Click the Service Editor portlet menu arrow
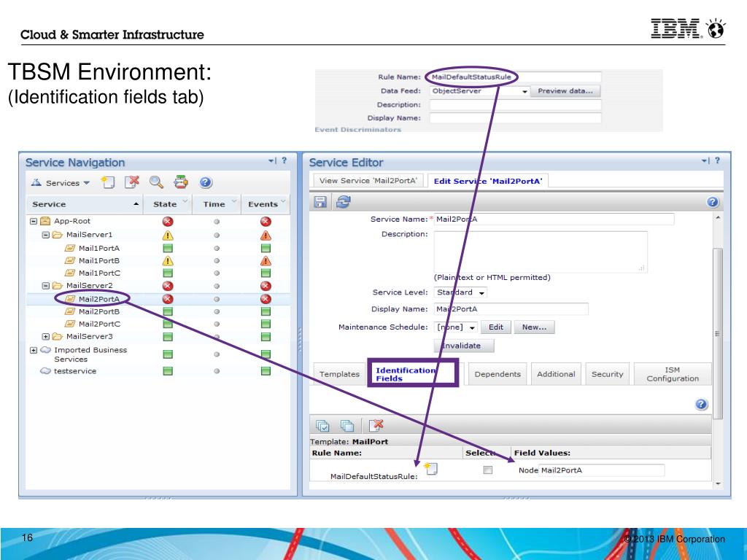Image resolution: width=747 pixels, height=560 pixels. coord(705,161)
